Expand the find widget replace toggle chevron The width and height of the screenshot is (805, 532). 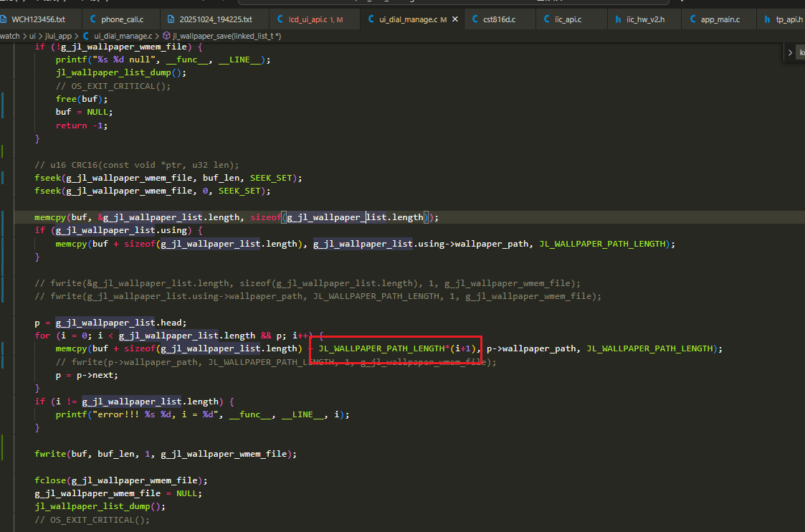pyautogui.click(x=790, y=52)
